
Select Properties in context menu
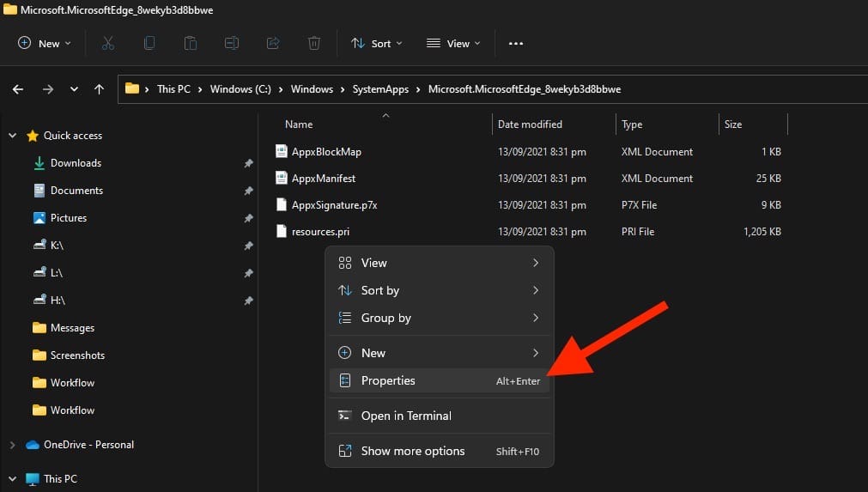pyautogui.click(x=439, y=380)
